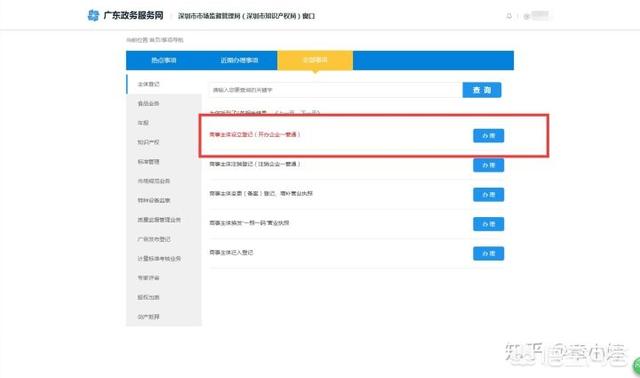This screenshot has height=378, width=640.
Task: Click 办理 for 商事主体迁入登记 row
Action: [489, 253]
